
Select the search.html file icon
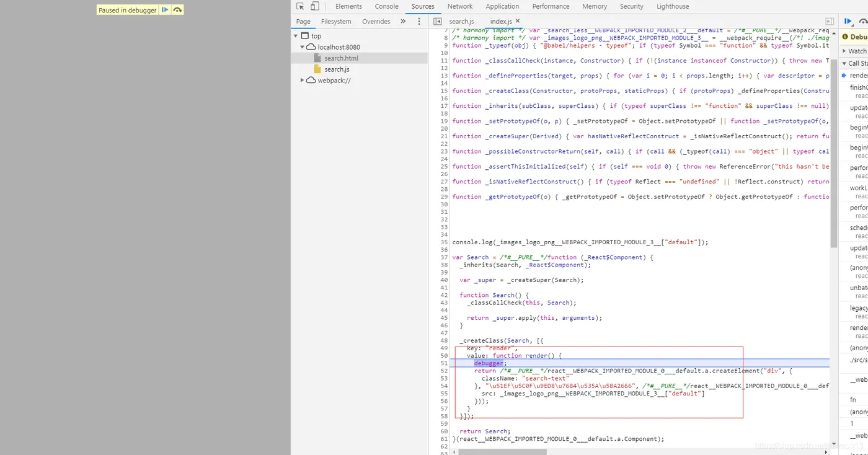pos(317,58)
